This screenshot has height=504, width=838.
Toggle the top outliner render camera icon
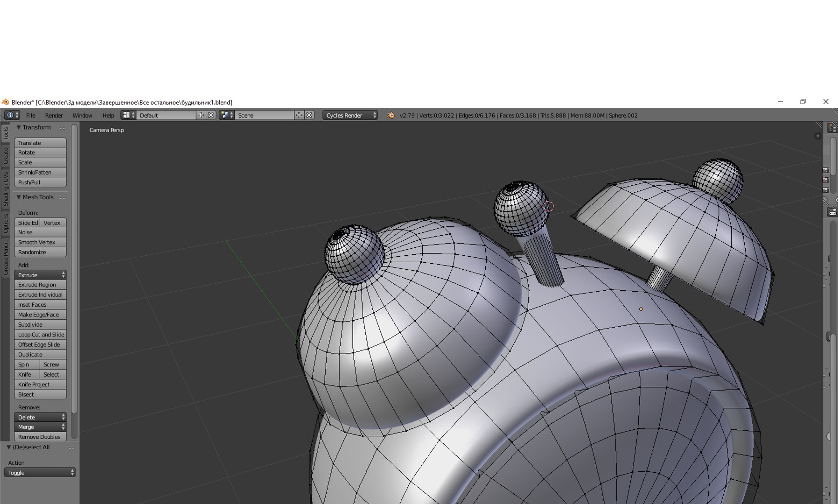coord(825,170)
